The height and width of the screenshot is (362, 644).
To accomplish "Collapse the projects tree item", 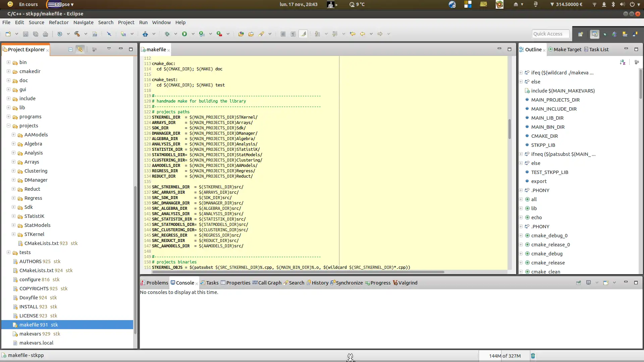I will tap(8, 125).
